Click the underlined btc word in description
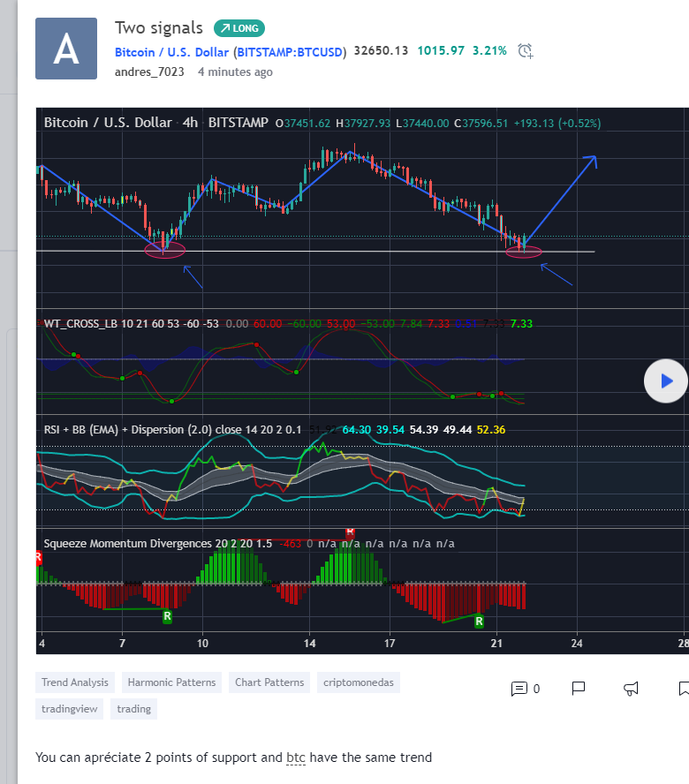The image size is (689, 784). [x=296, y=758]
